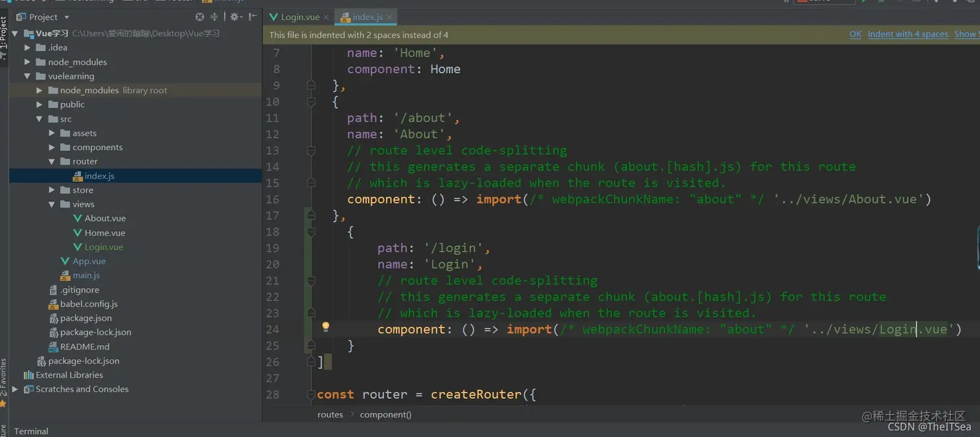Viewport: 980px width, 437px height.
Task: Click the fold marker on line 28
Action: point(310,394)
